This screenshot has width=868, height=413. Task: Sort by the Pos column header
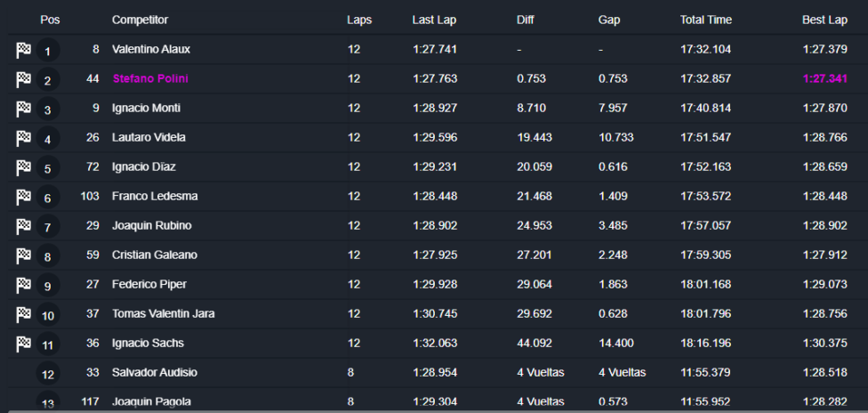click(50, 20)
